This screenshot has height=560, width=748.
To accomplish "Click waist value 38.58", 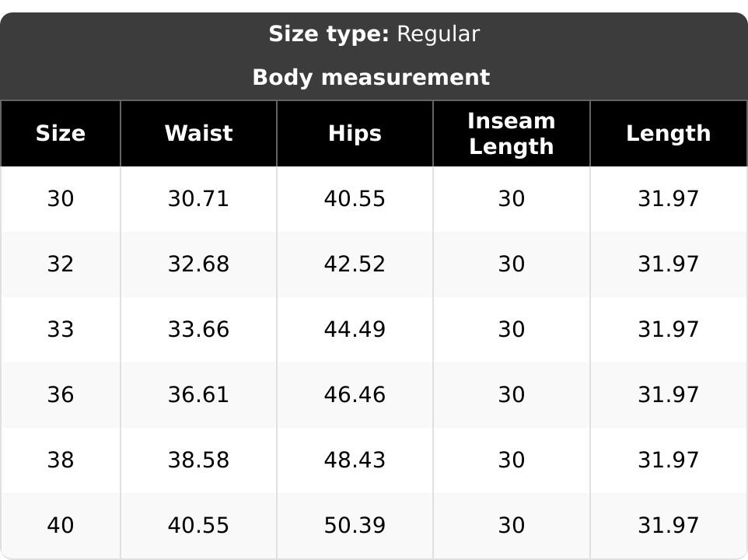I will tap(198, 460).
